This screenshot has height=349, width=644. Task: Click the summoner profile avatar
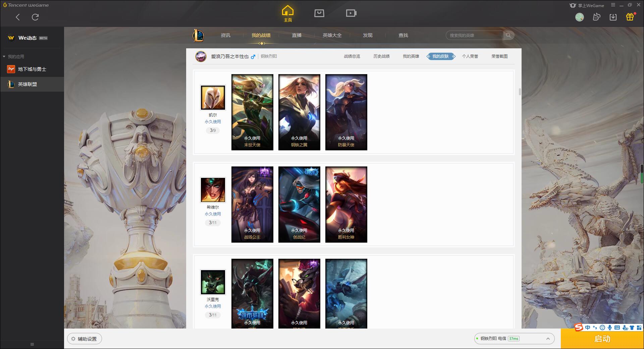(x=201, y=56)
